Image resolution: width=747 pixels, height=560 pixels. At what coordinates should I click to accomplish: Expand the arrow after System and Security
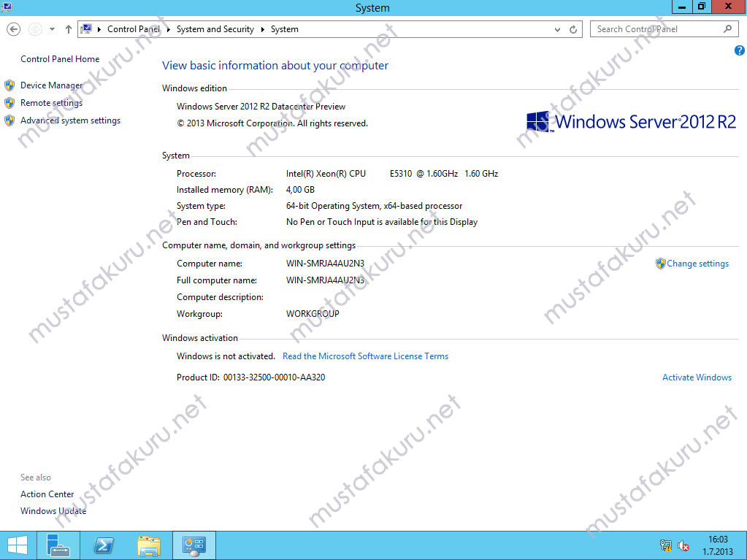pos(262,29)
